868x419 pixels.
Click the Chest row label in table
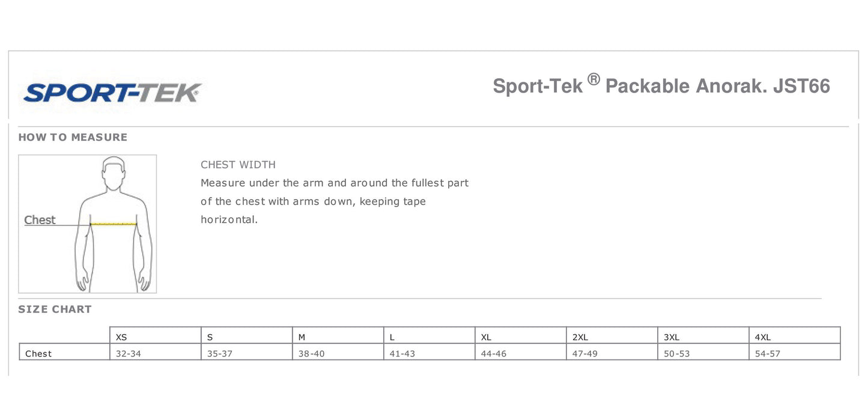point(38,353)
